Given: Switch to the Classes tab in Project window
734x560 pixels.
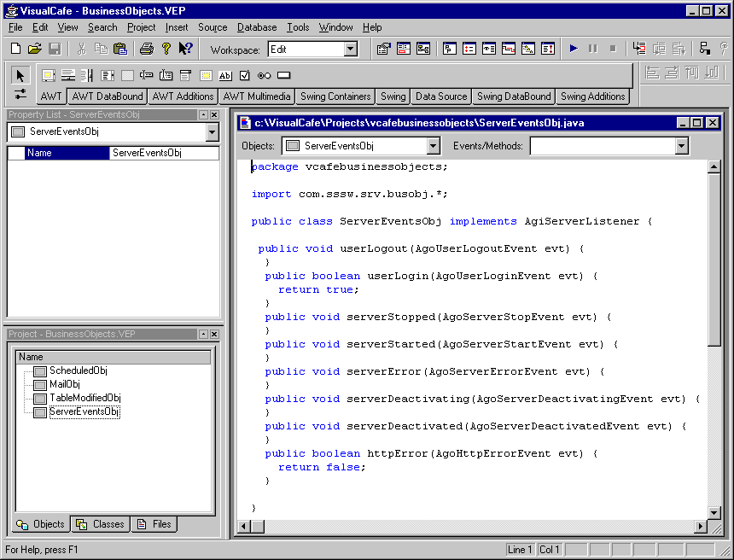Looking at the screenshot, I should tap(101, 524).
